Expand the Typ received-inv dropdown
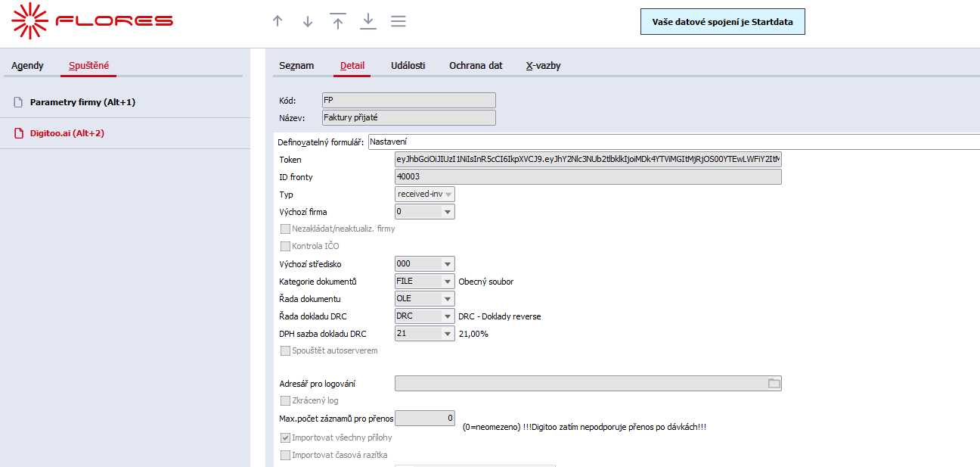This screenshot has width=980, height=467. pyautogui.click(x=448, y=195)
